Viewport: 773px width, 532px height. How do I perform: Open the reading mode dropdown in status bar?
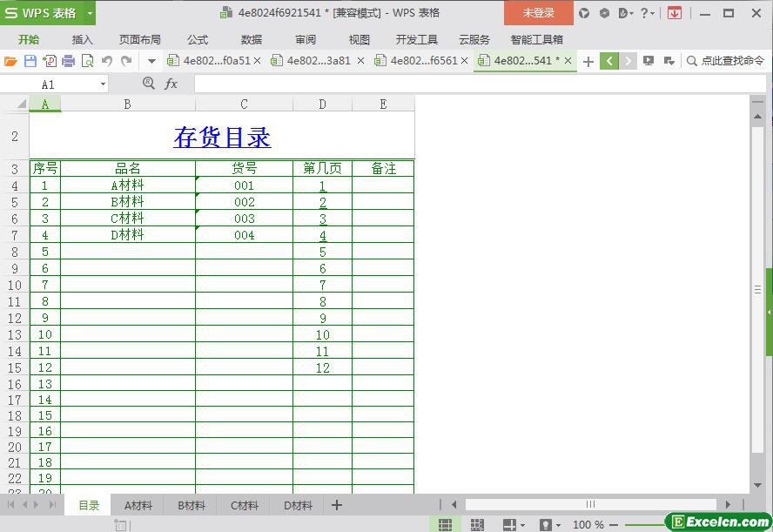(514, 525)
